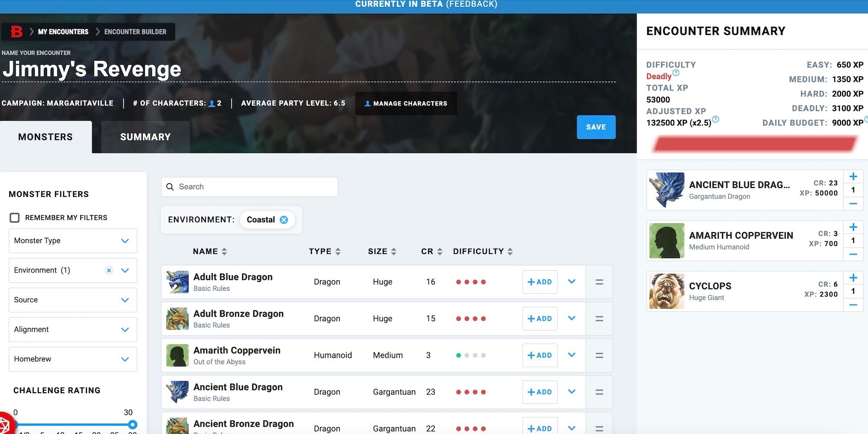Go to My Encounters breadcrumb
This screenshot has width=868, height=434.
[x=63, y=32]
